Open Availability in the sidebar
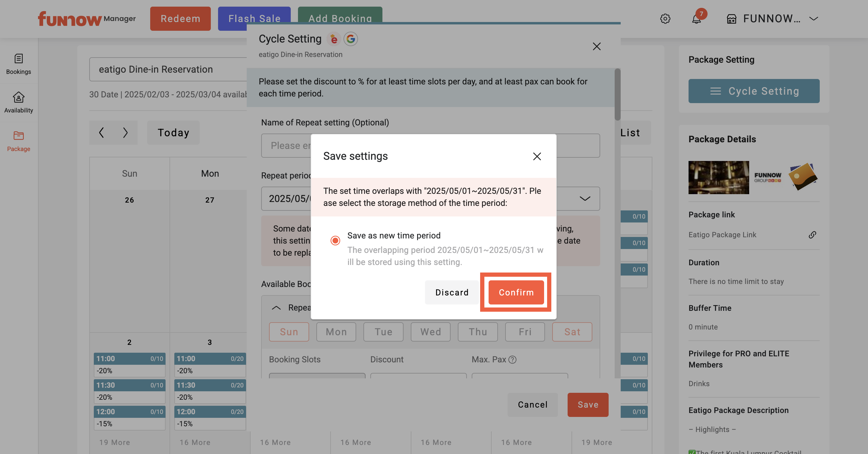Screen dimensions: 868x454 click(x=18, y=103)
